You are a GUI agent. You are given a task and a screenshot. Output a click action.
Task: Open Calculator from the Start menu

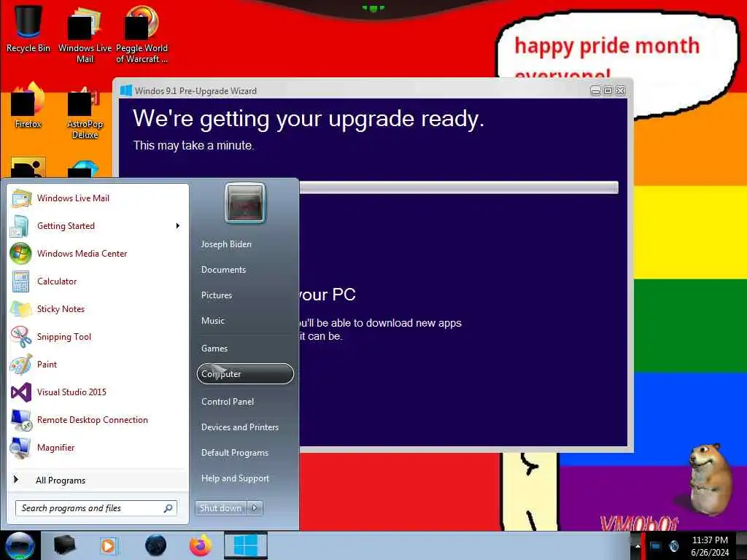point(98,281)
